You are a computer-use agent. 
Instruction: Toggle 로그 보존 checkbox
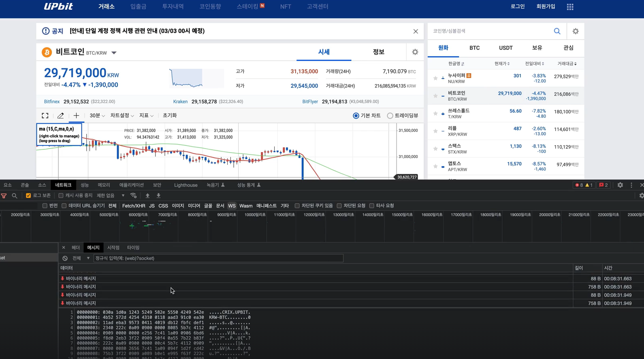(28, 195)
